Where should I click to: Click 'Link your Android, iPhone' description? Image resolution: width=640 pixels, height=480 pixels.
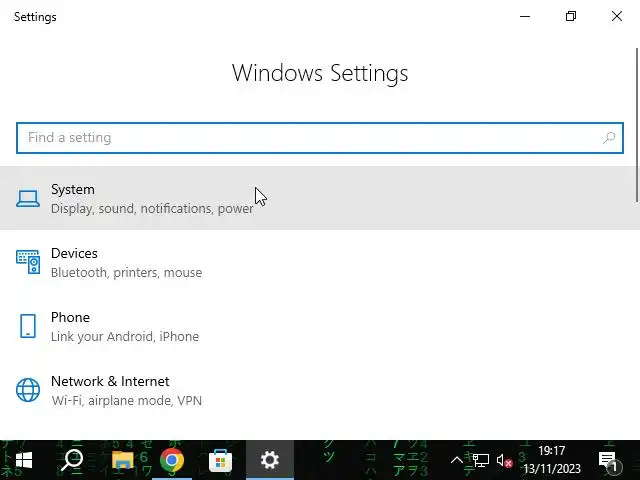[125, 337]
